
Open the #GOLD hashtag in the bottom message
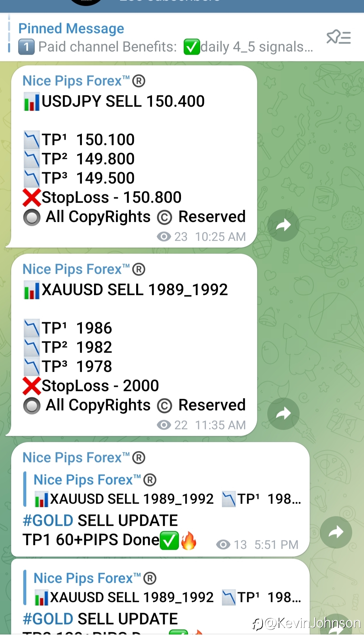click(48, 619)
